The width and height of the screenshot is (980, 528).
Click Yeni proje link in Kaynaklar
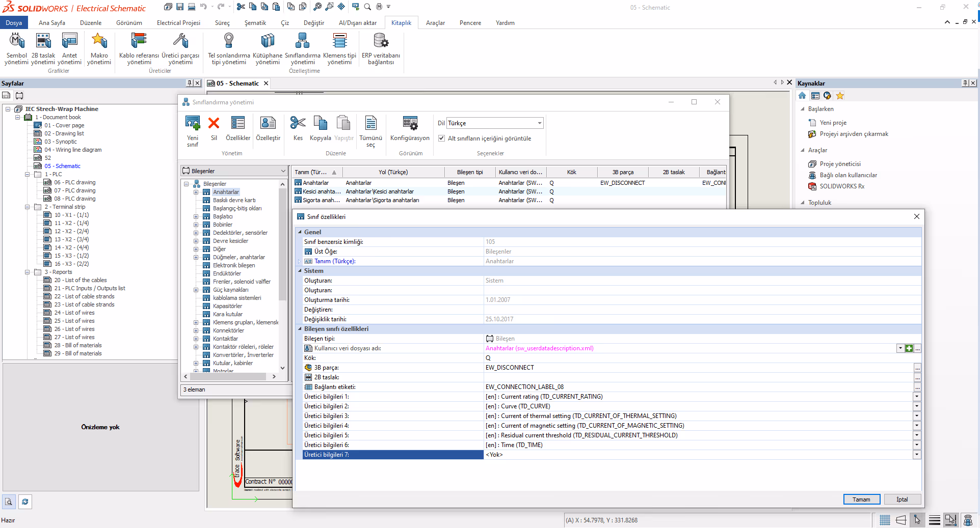(x=833, y=123)
